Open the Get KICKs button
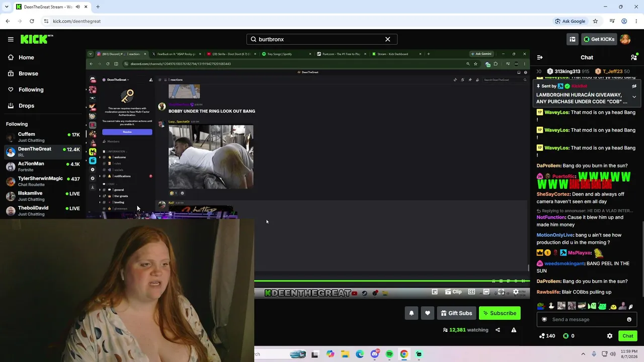Image resolution: width=644 pixels, height=362 pixels. [x=599, y=39]
